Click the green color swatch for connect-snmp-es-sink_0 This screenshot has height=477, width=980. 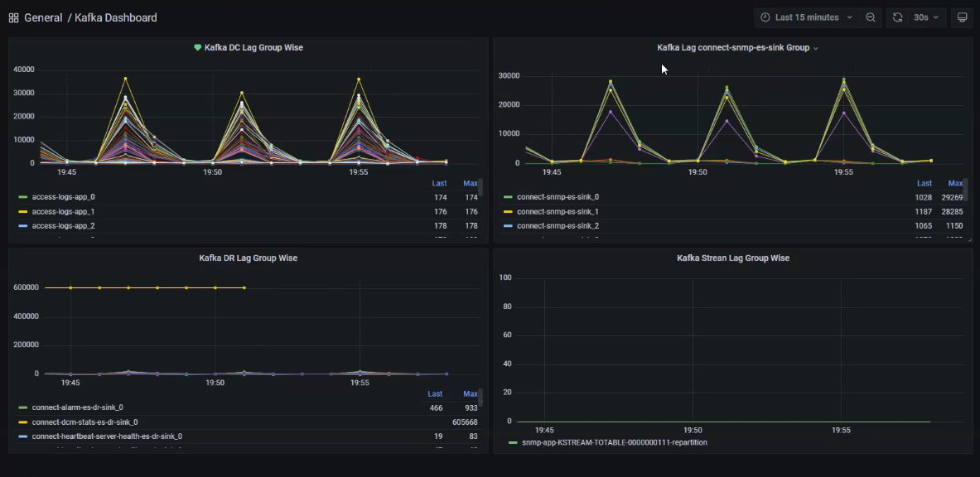pyautogui.click(x=508, y=198)
